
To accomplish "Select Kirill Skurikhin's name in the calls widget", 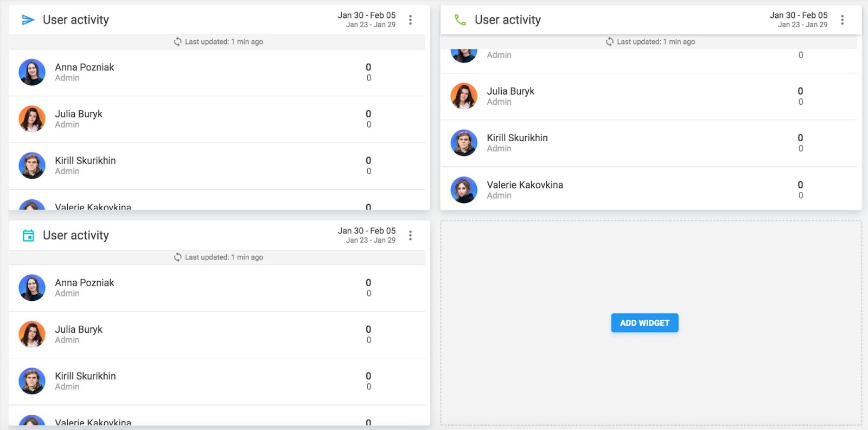I will tap(517, 138).
